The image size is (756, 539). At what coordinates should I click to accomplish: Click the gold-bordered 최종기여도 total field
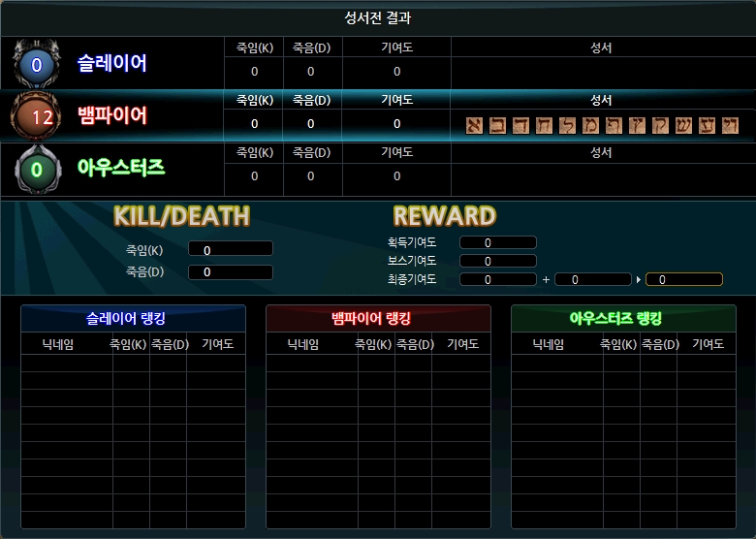[684, 279]
